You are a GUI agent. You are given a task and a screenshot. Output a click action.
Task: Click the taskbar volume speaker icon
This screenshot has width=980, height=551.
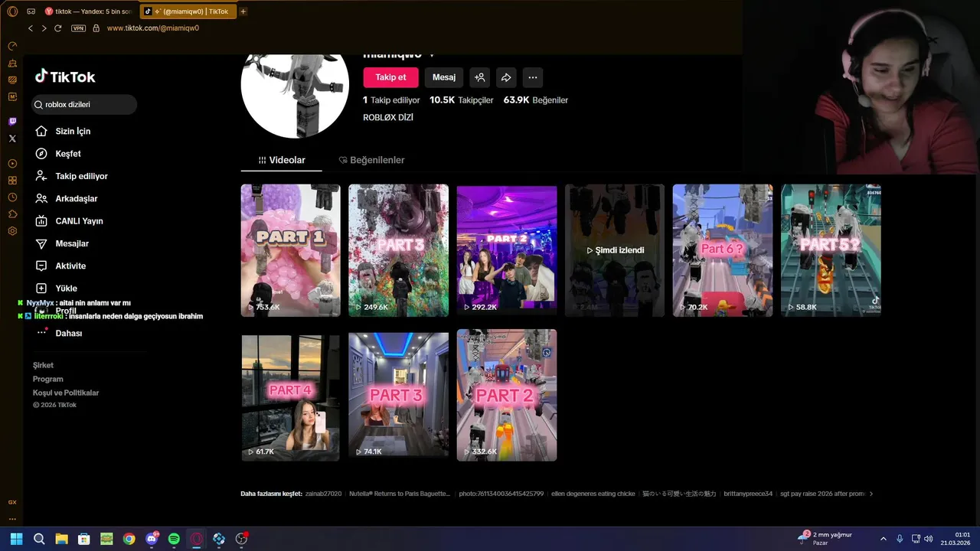(x=928, y=539)
